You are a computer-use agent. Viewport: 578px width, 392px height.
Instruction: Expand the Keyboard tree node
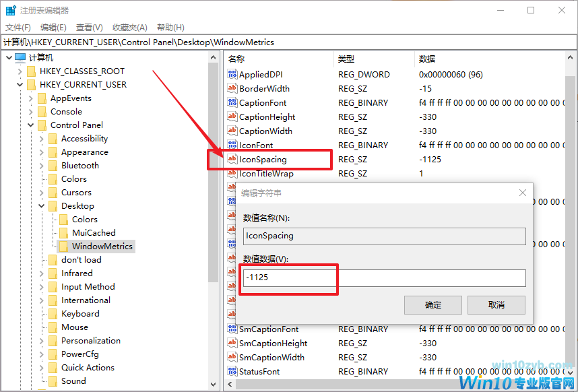point(42,314)
